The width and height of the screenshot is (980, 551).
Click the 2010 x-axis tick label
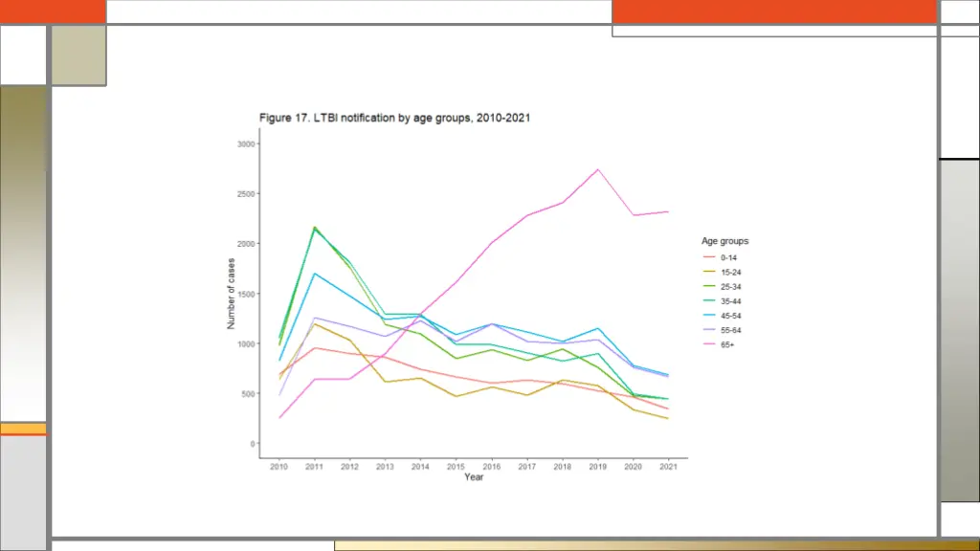click(278, 466)
